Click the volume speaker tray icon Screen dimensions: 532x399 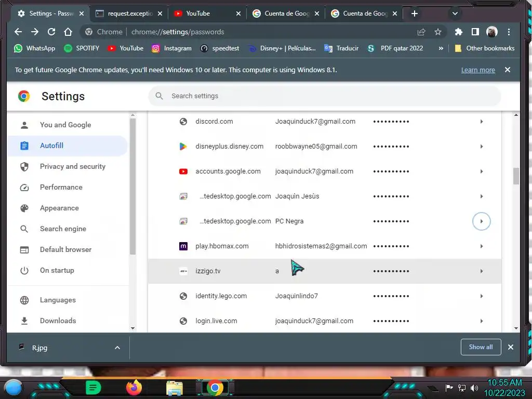click(474, 388)
